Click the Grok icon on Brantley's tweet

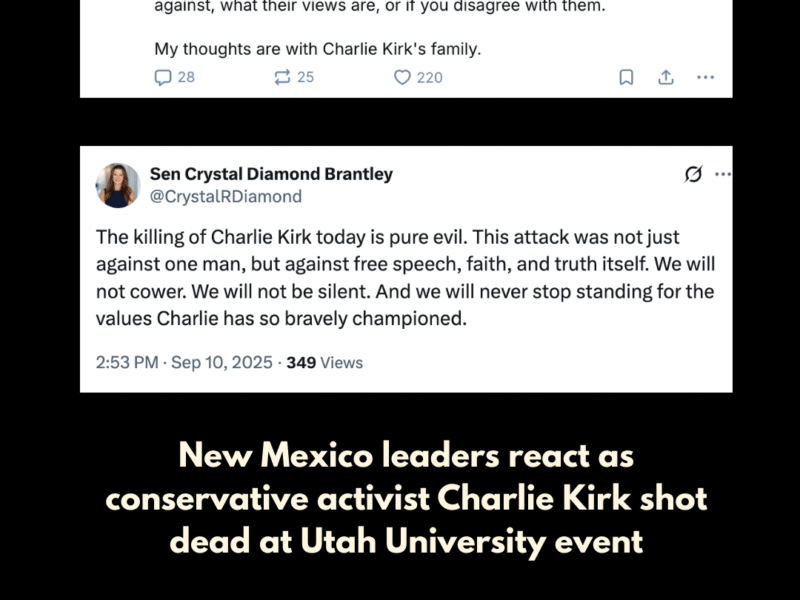tap(693, 174)
